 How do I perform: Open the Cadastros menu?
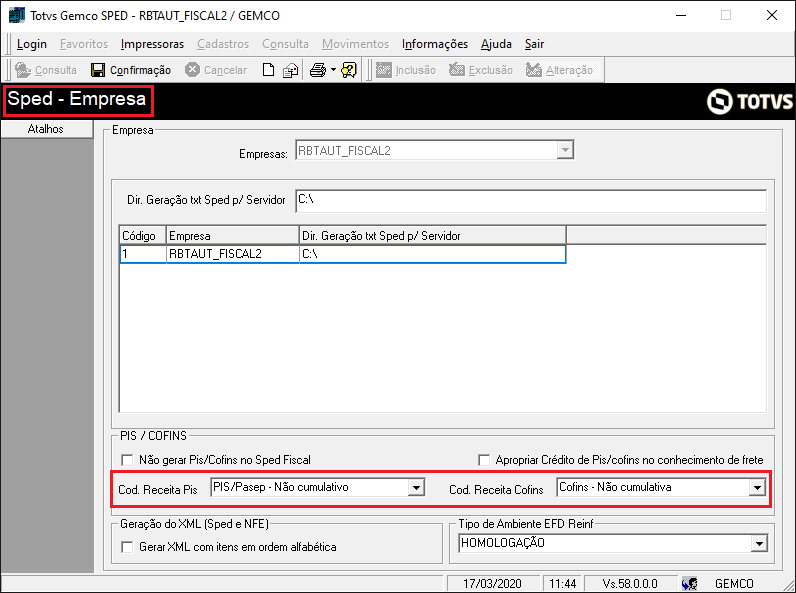tap(223, 44)
